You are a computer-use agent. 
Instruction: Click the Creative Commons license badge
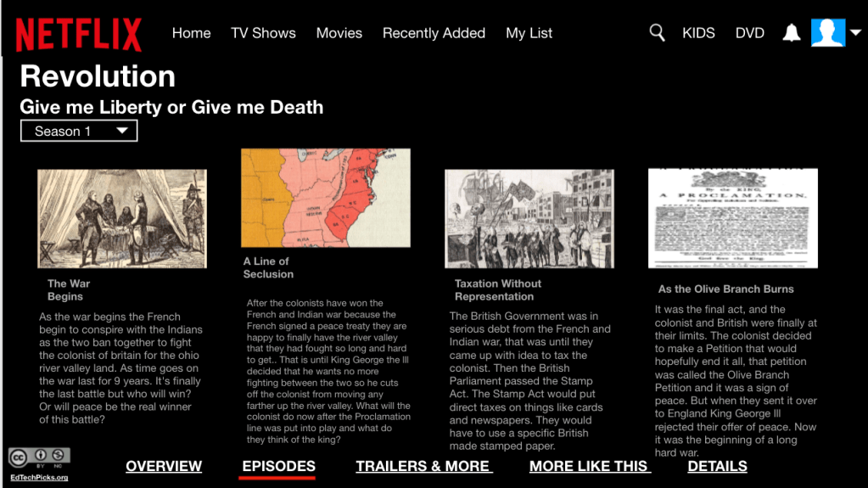(x=39, y=457)
